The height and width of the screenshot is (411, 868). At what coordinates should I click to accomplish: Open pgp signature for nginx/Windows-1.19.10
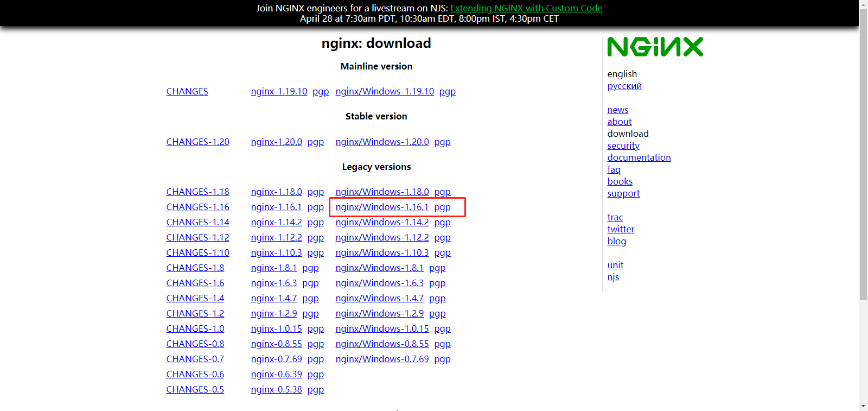[x=448, y=91]
